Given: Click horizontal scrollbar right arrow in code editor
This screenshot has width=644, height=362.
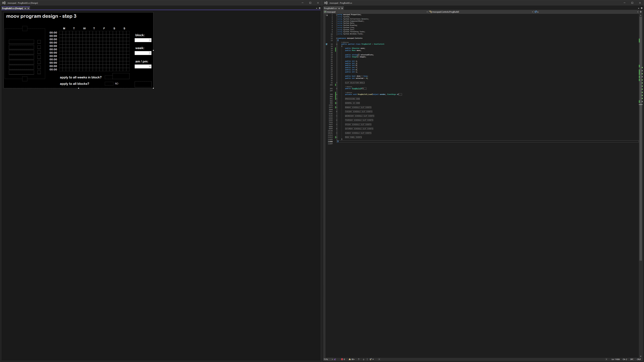Looking at the screenshot, I should coord(606,359).
